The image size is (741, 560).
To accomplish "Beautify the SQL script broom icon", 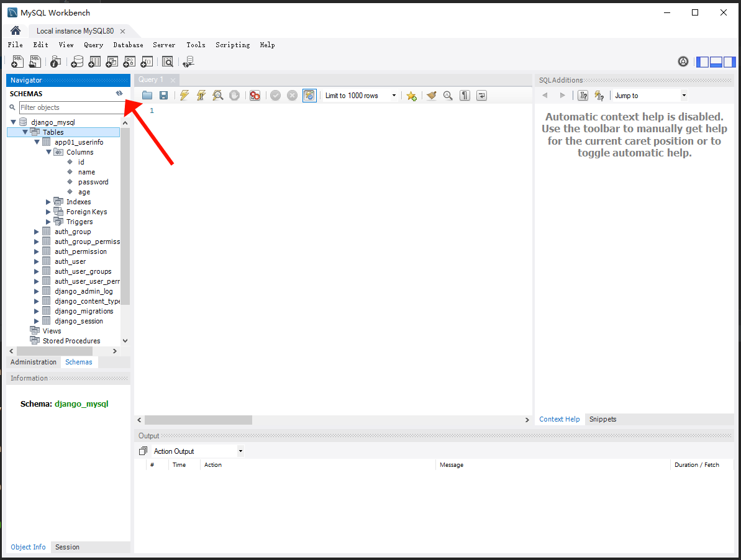I will point(432,96).
